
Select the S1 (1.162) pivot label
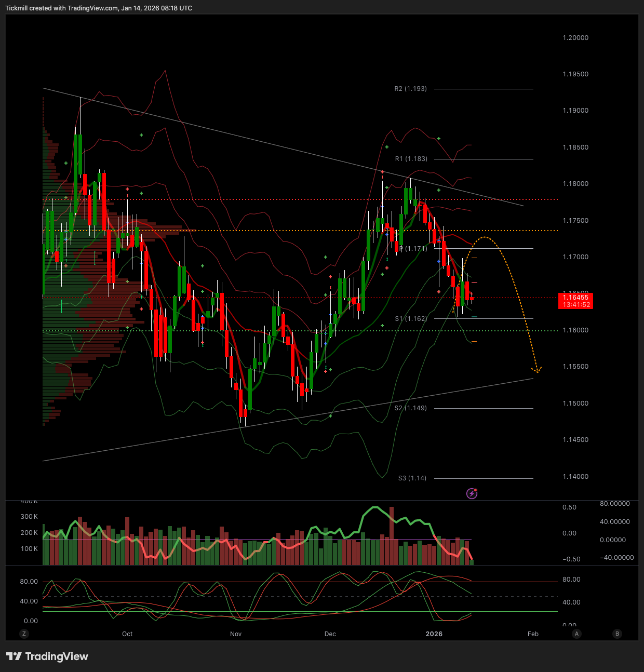click(x=411, y=319)
